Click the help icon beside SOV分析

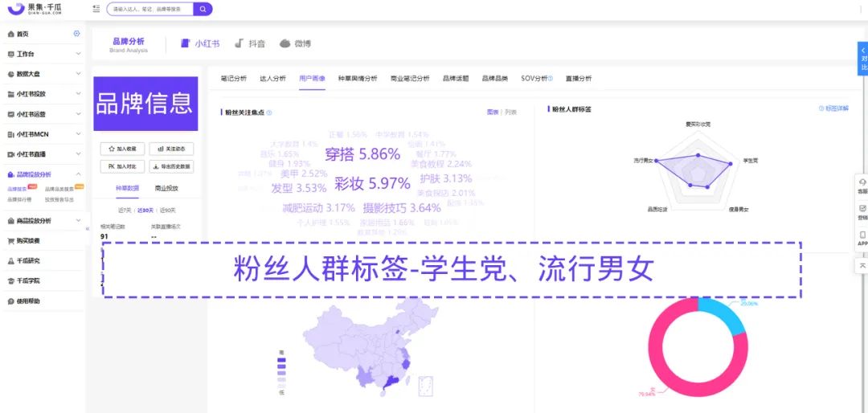551,79
